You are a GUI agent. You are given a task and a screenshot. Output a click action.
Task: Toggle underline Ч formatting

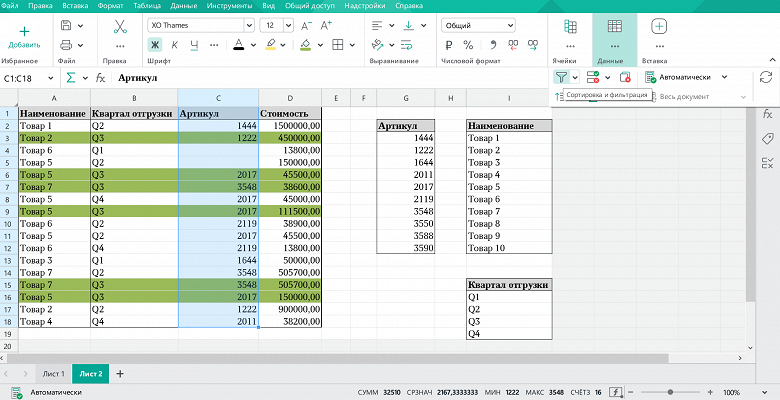point(194,45)
